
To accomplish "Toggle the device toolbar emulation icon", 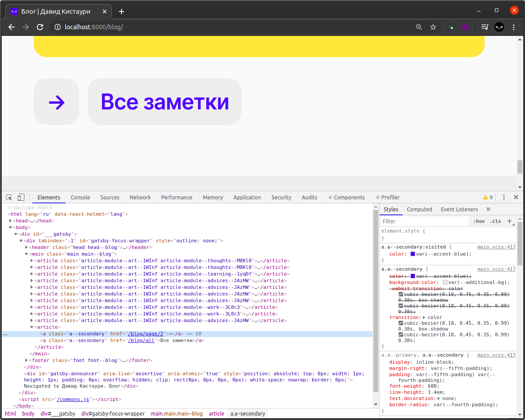I will (x=20, y=197).
